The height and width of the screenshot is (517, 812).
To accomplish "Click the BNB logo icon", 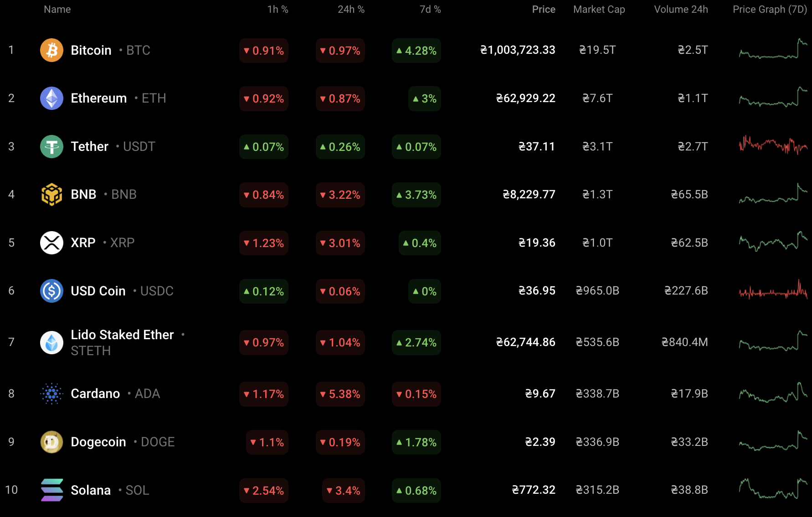I will (51, 194).
